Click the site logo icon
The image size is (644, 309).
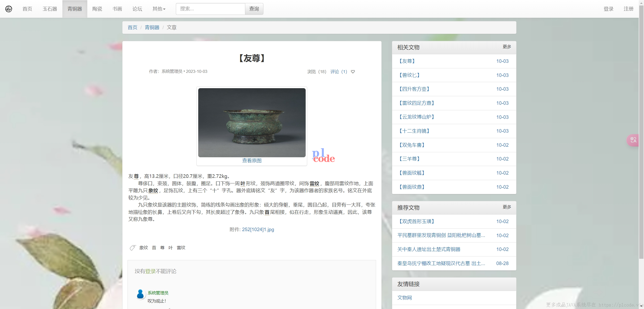pos(9,9)
